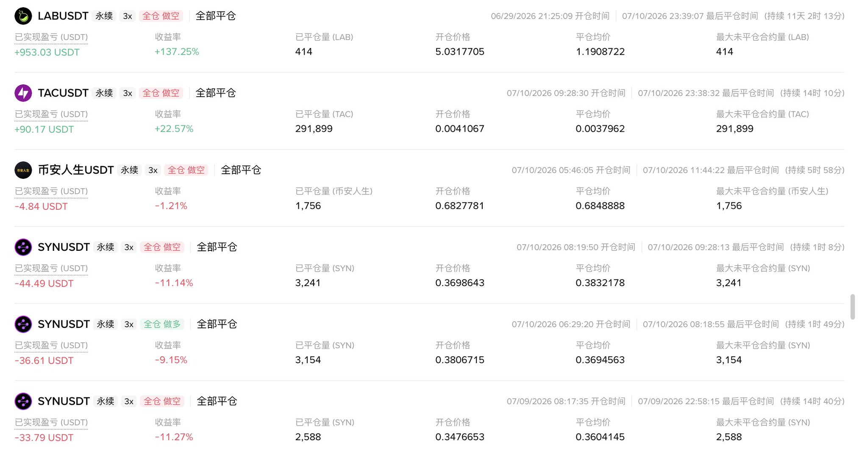The image size is (868, 458).
Task: Click the 全仓 做多 tag on SYNUSDT
Action: [x=162, y=325]
